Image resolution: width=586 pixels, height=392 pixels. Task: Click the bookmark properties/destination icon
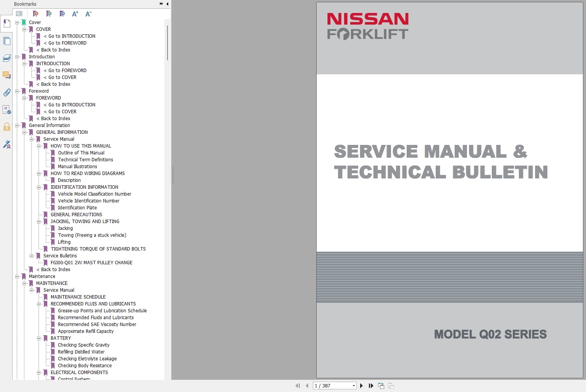coord(62,14)
